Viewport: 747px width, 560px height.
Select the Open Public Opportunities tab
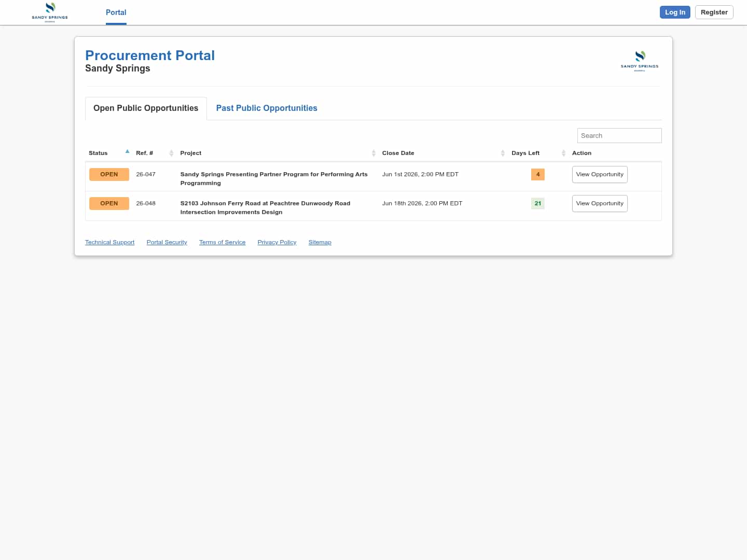click(x=146, y=108)
